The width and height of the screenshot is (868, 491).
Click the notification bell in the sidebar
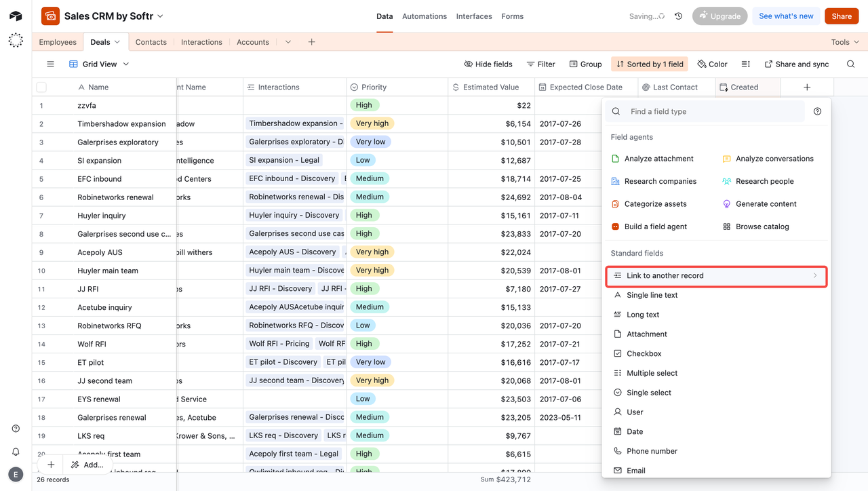[15, 450]
